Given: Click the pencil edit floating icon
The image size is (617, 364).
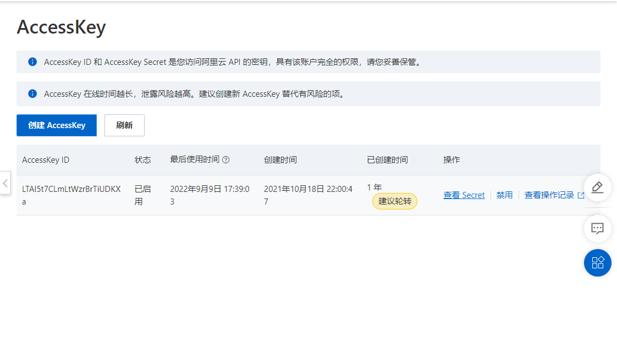Looking at the screenshot, I should (x=597, y=187).
